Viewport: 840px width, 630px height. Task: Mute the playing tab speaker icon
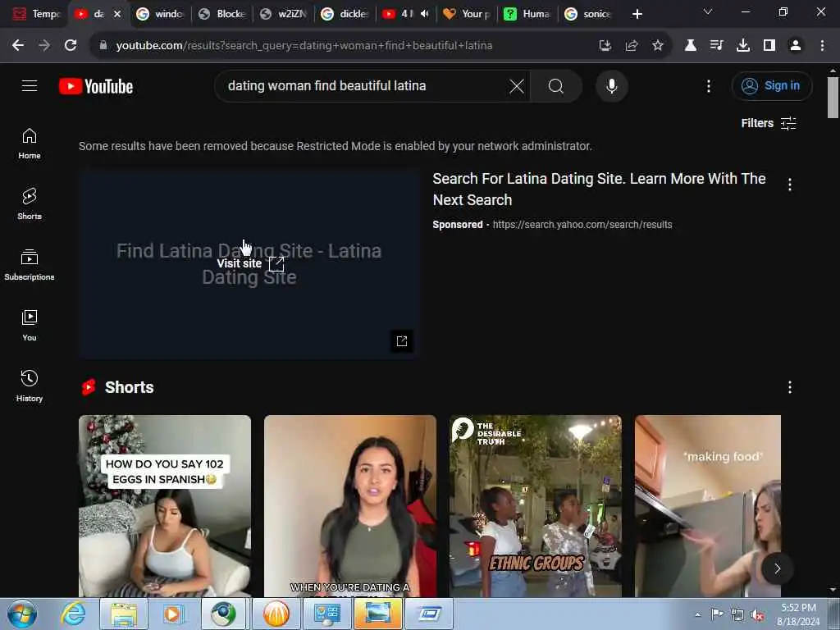[x=425, y=14]
